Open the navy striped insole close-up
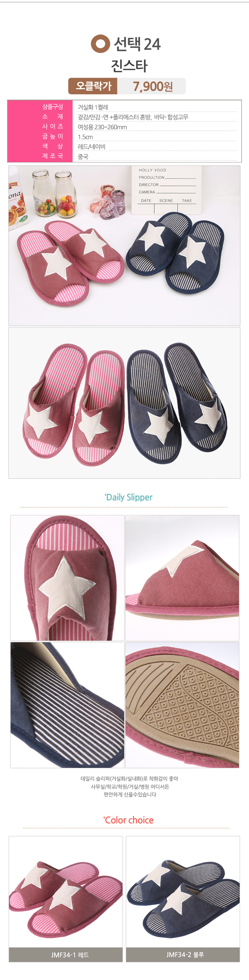This screenshot has height=980, width=249. tap(67, 705)
